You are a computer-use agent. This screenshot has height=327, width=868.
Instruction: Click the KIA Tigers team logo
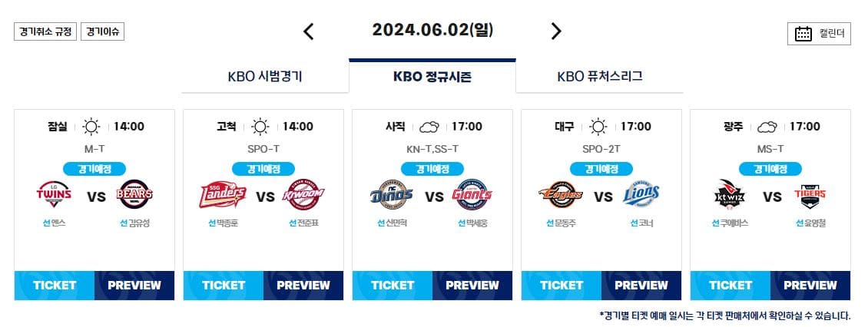pyautogui.click(x=810, y=194)
